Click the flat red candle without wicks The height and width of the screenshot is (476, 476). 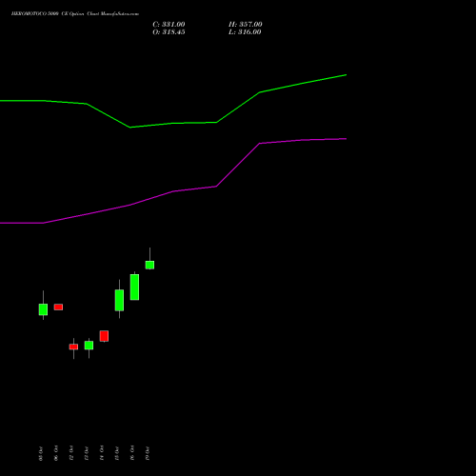(58, 307)
